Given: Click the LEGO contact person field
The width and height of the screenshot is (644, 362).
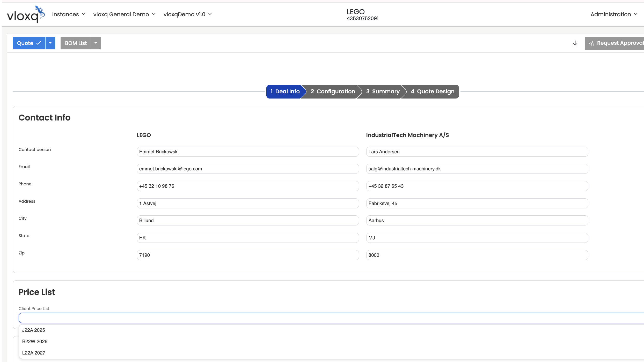Looking at the screenshot, I should coord(247,152).
